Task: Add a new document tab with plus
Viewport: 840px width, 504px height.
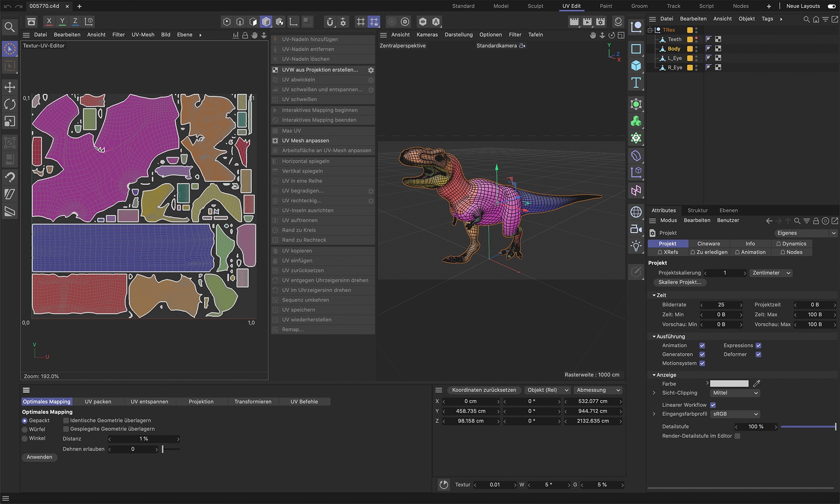Action: click(79, 6)
